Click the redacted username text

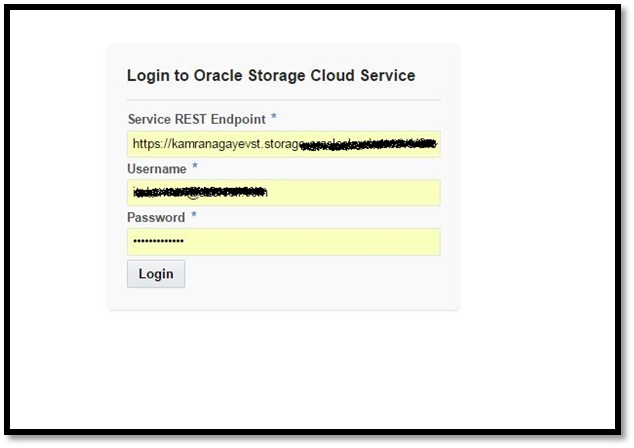tap(200, 192)
